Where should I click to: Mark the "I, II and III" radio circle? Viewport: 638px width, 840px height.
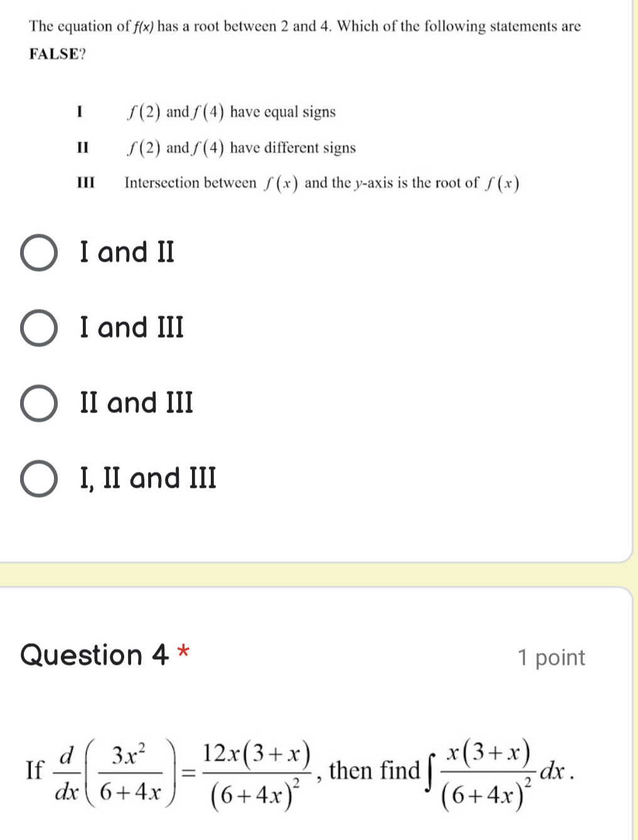39,479
